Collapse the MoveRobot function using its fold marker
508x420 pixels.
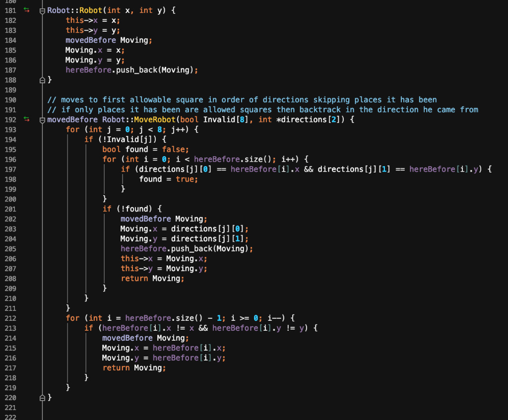click(x=42, y=120)
